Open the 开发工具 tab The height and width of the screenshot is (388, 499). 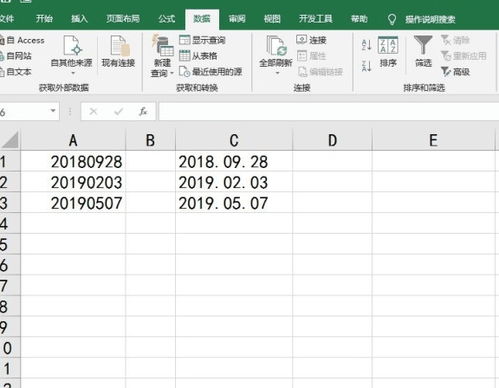(316, 19)
